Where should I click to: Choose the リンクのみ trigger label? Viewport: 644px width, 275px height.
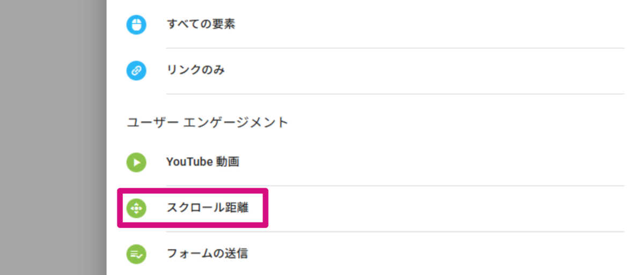tap(195, 71)
